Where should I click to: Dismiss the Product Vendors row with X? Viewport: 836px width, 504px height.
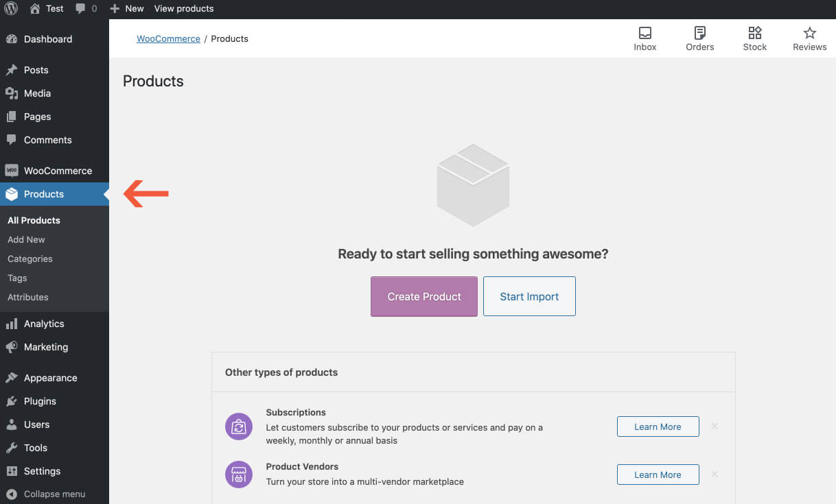[715, 475]
